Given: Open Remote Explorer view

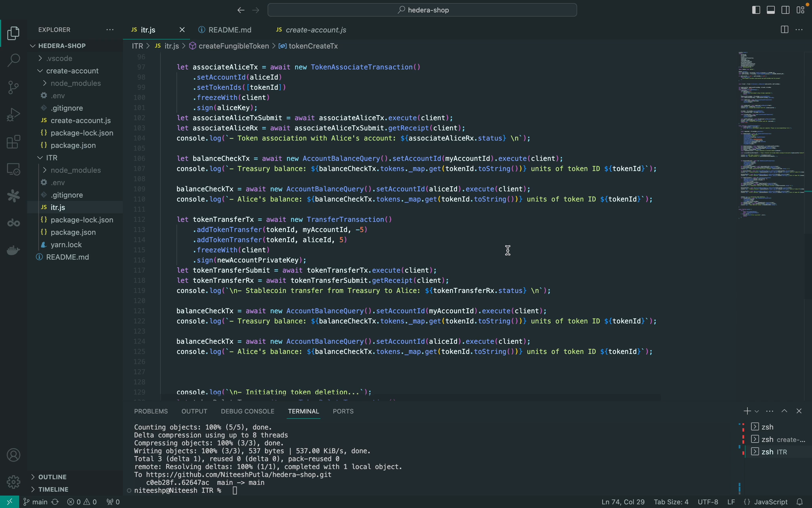Looking at the screenshot, I should (13, 169).
